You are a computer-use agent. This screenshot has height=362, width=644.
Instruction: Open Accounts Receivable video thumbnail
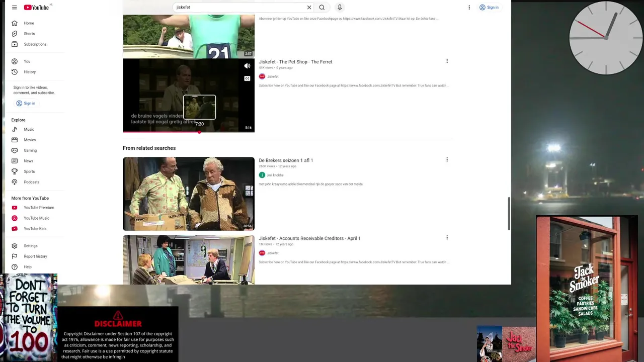(x=189, y=260)
